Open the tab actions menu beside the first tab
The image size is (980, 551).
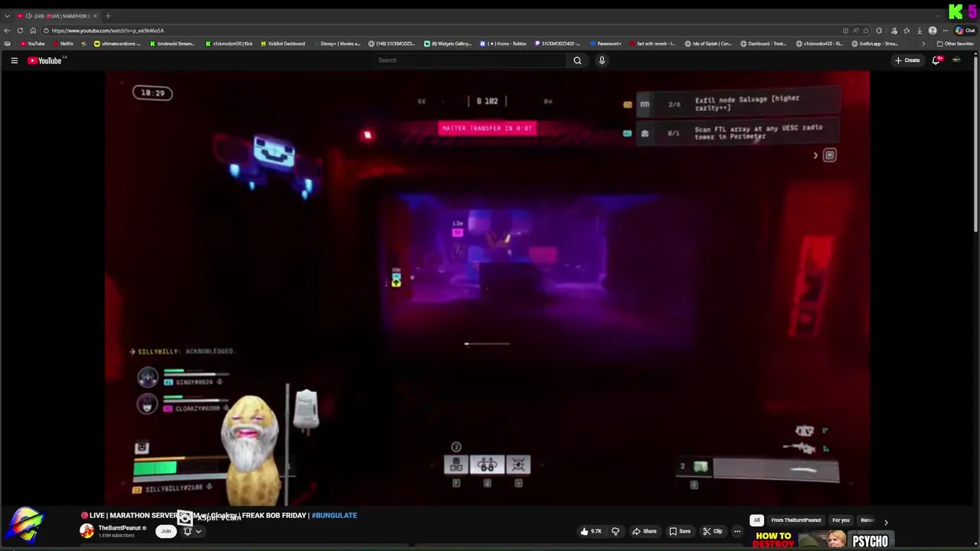click(x=8, y=16)
